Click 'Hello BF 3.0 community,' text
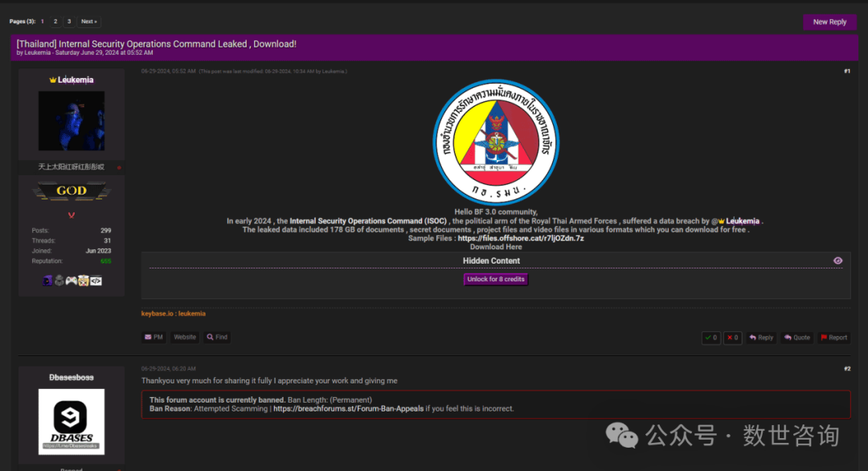 (x=495, y=212)
